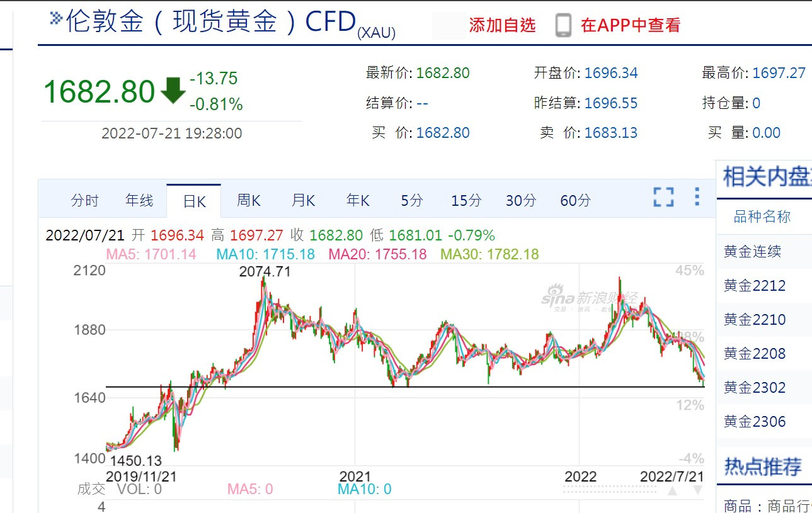Open the 黄金2212 contract link

[755, 286]
